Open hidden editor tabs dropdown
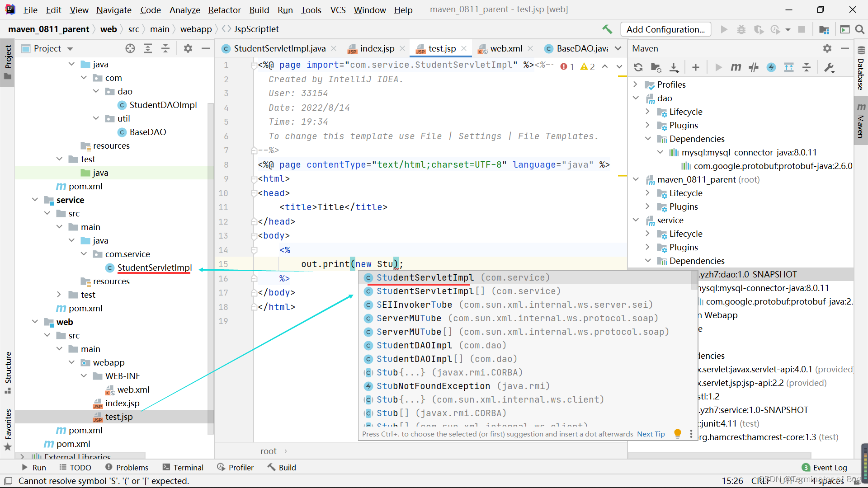This screenshot has width=868, height=488. click(x=618, y=48)
